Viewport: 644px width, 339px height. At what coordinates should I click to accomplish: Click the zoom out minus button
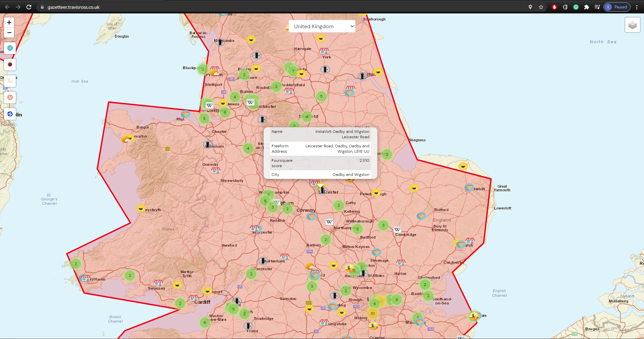pos(9,33)
